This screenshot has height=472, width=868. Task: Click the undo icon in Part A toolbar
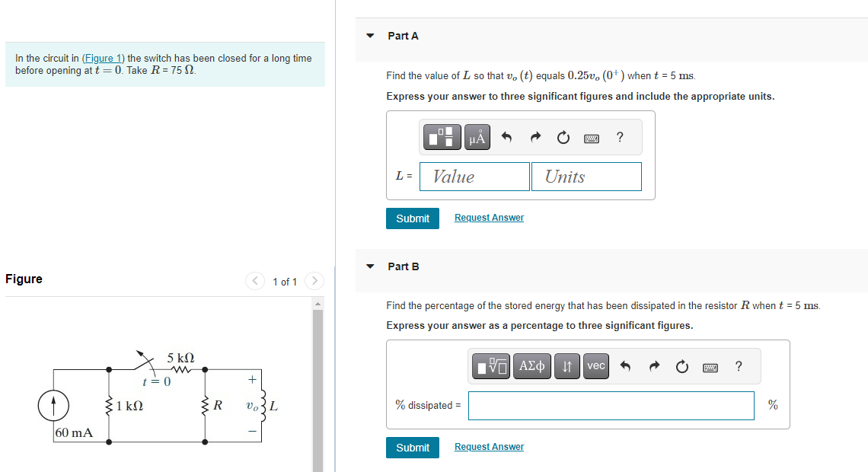point(507,137)
